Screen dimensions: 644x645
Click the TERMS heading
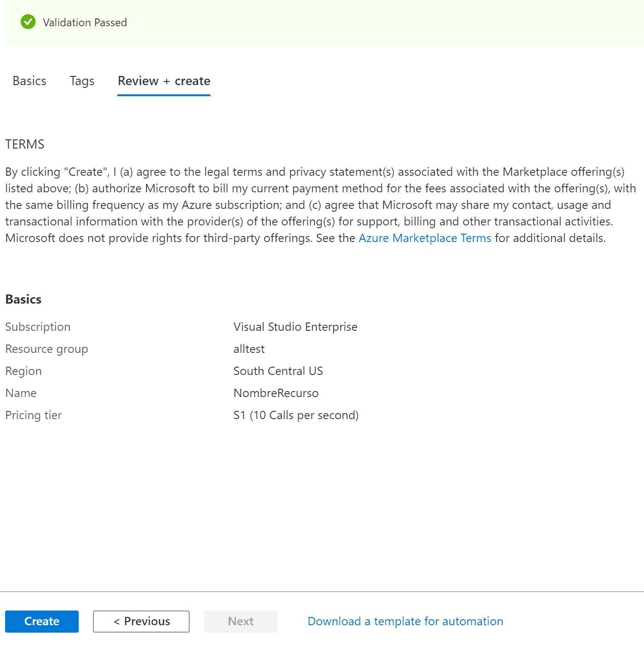point(25,144)
